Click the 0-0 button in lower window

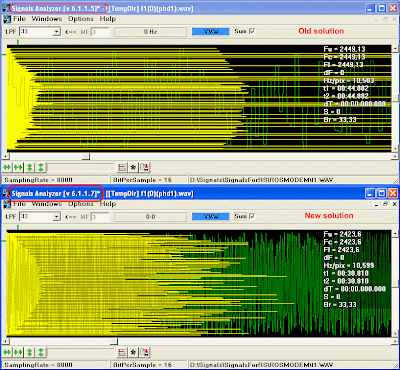pyautogui.click(x=150, y=217)
